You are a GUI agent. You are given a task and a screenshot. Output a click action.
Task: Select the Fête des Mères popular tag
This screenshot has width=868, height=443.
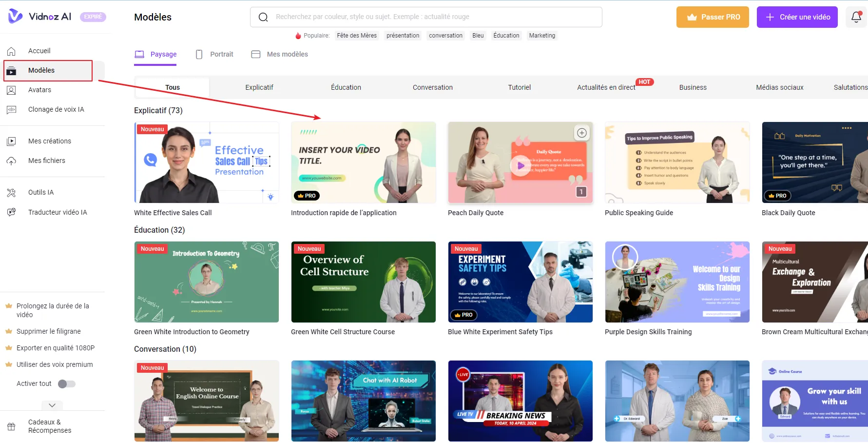357,36
